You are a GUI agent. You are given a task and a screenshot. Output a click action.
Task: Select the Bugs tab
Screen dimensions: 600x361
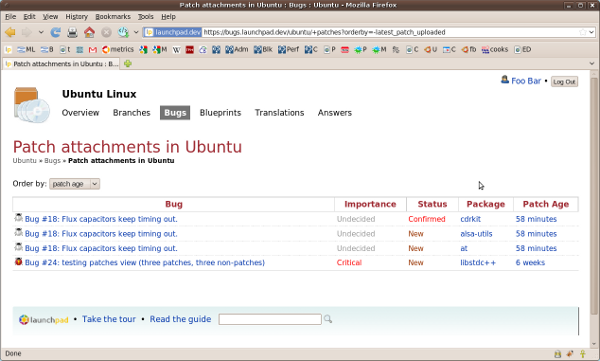pos(175,113)
